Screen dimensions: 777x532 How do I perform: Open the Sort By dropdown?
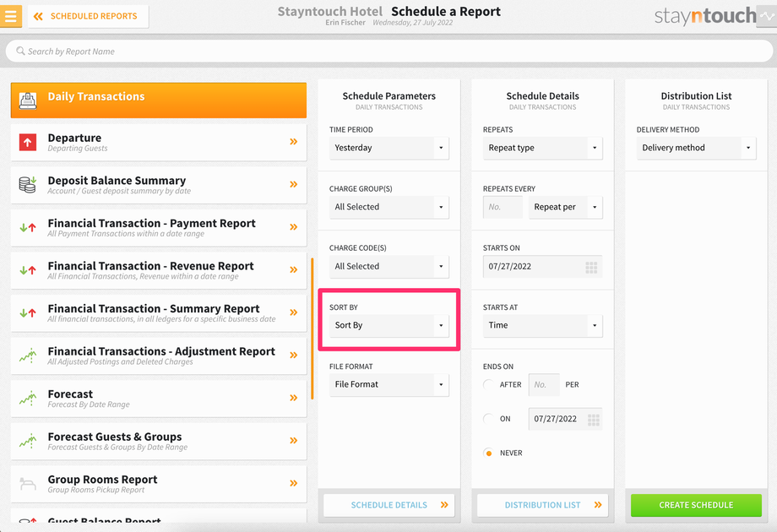point(389,325)
